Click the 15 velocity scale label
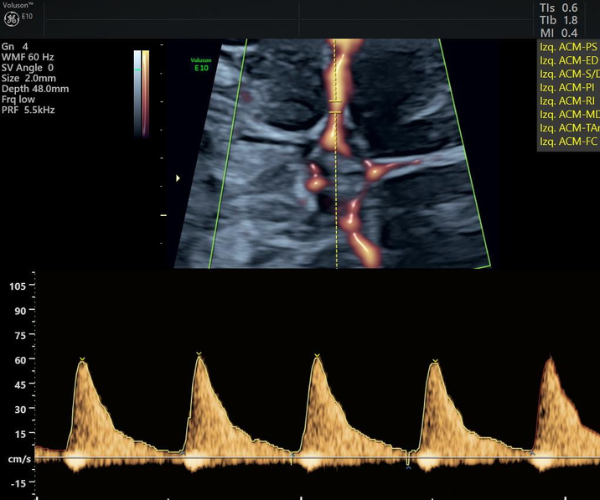 (x=20, y=434)
